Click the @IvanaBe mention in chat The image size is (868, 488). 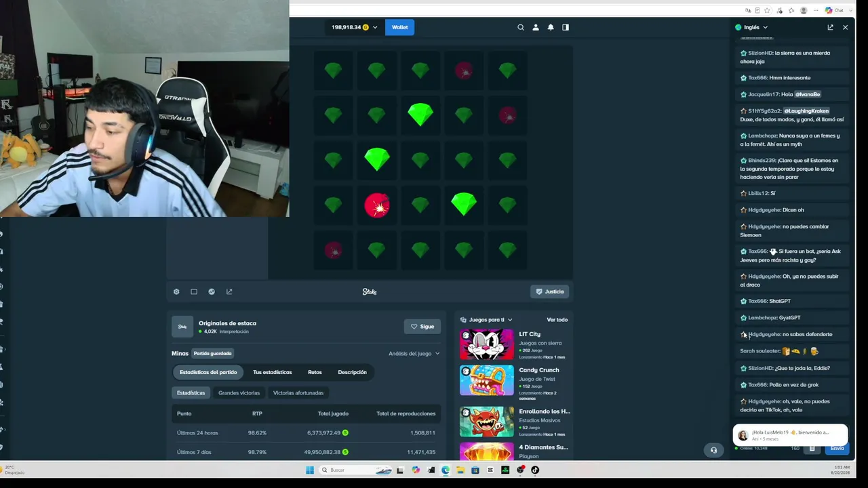(x=808, y=94)
